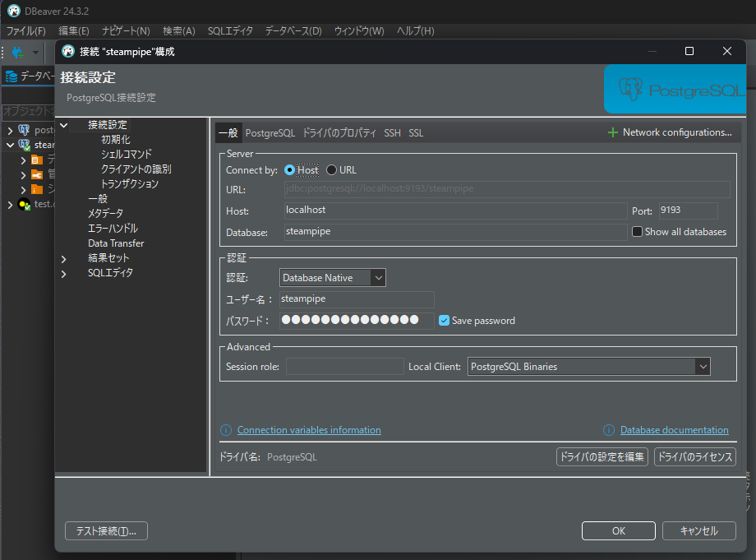756x560 pixels.
Task: Click the info icon beside Database documentation
Action: click(609, 430)
